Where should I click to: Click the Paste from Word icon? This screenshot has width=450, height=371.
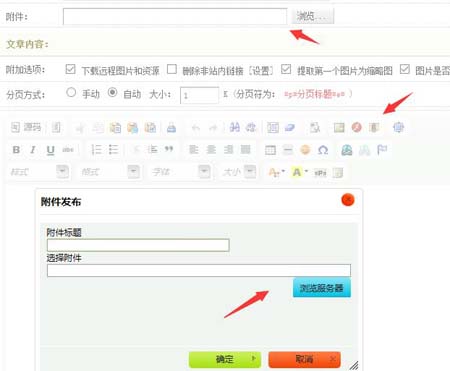[150, 128]
